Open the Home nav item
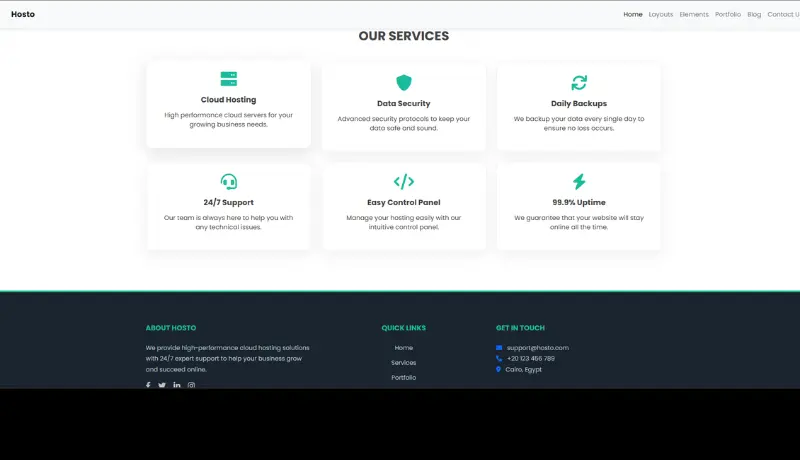 pyautogui.click(x=633, y=14)
